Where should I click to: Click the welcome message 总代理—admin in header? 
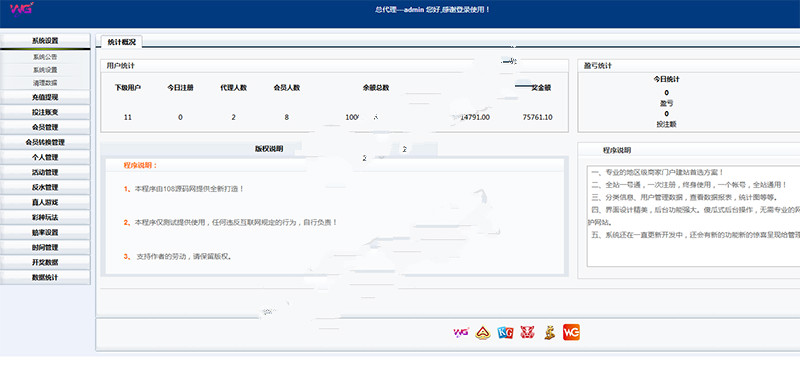click(x=433, y=9)
